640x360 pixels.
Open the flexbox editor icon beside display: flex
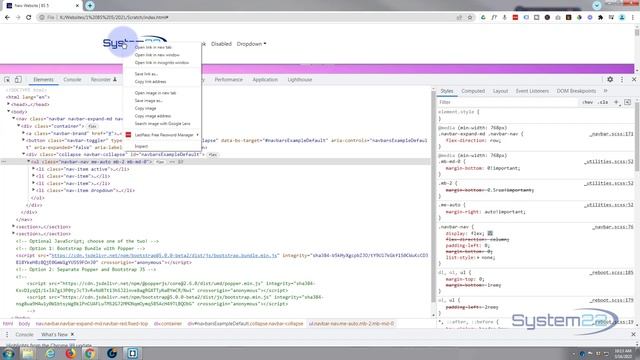point(490,233)
